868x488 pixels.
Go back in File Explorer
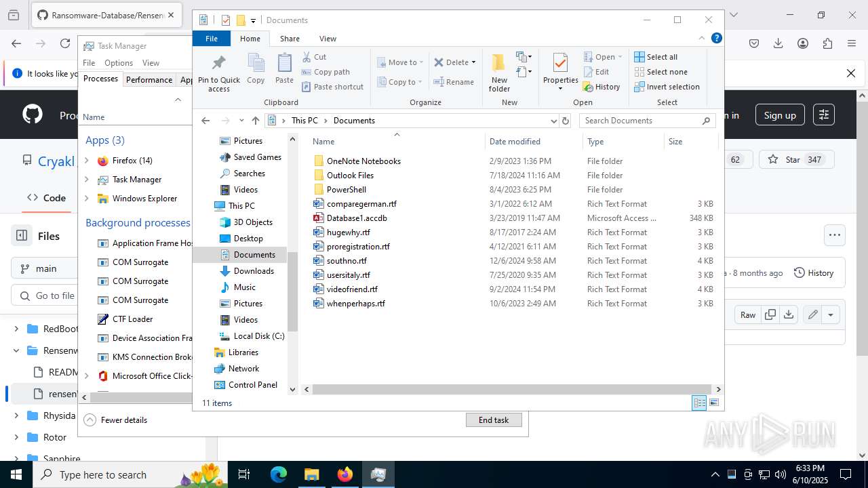(205, 121)
